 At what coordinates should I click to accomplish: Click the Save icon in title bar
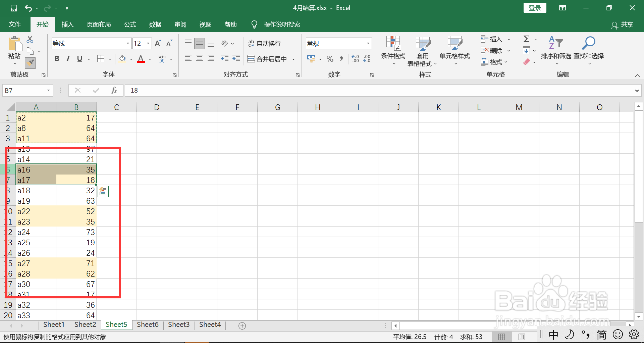(14, 8)
